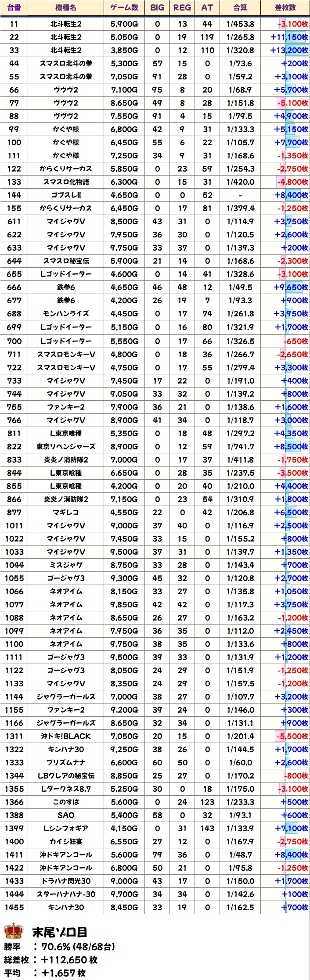Click the +13,200枚 difference bar
Viewport: 310px width, 980px height.
pos(289,50)
